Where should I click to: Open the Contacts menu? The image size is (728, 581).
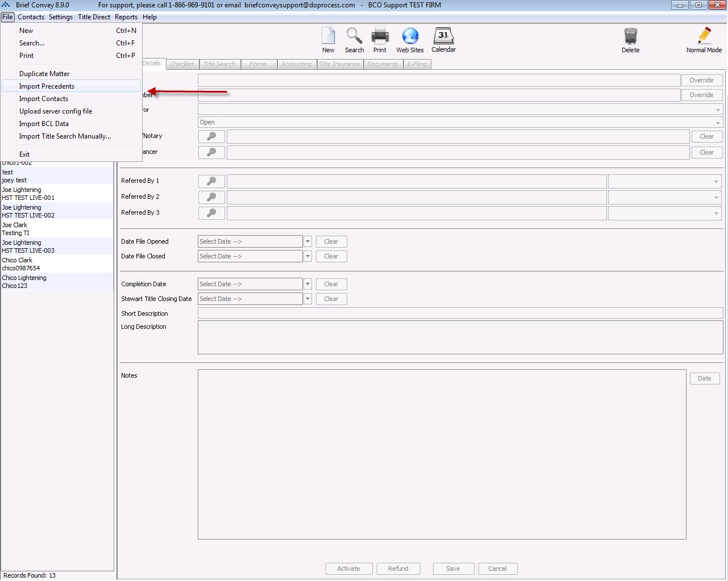point(31,17)
